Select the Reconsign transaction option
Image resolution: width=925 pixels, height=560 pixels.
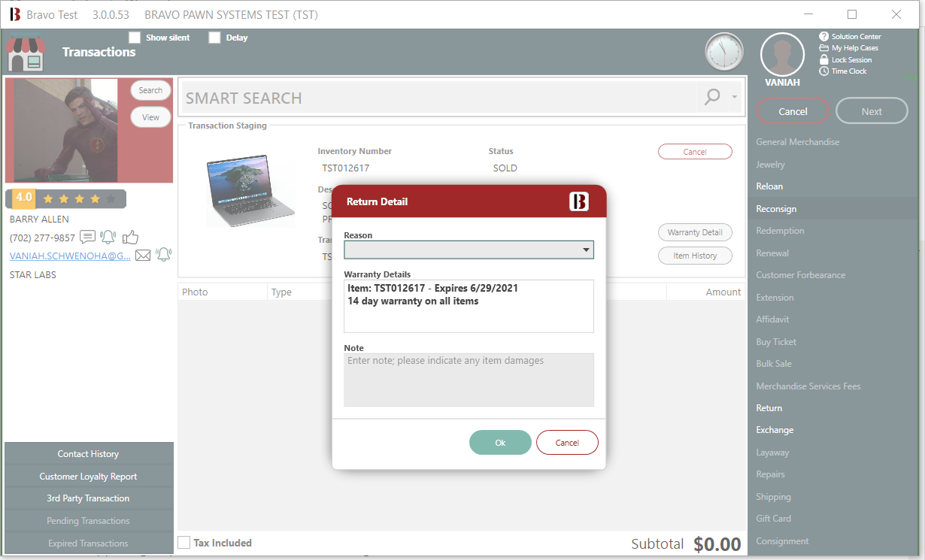pyautogui.click(x=776, y=209)
